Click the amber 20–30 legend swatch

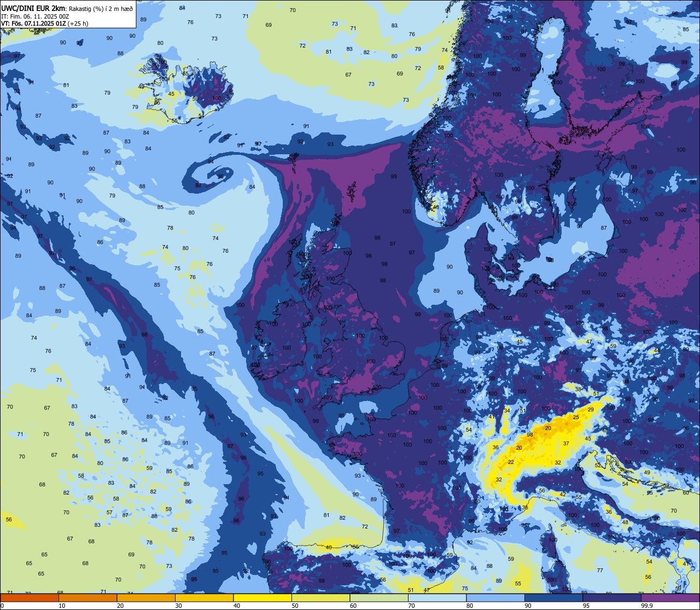tap(146, 597)
